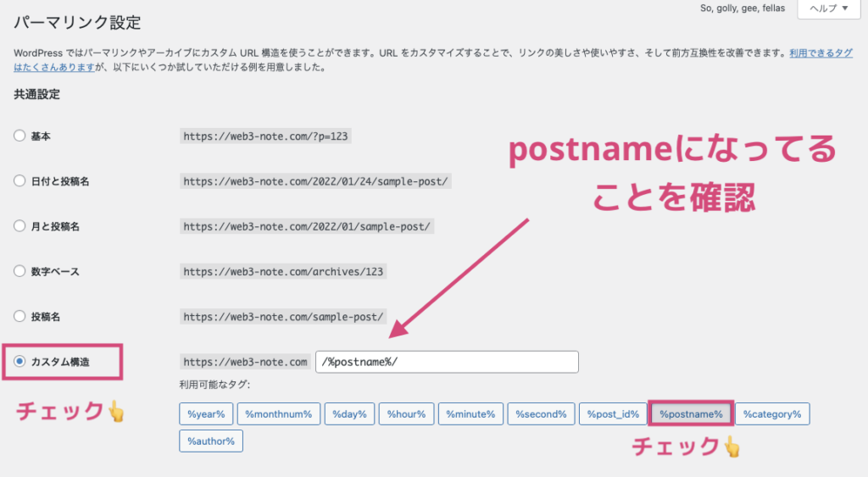
Task: Choose the 投稿名 radio option
Action: coord(19,316)
